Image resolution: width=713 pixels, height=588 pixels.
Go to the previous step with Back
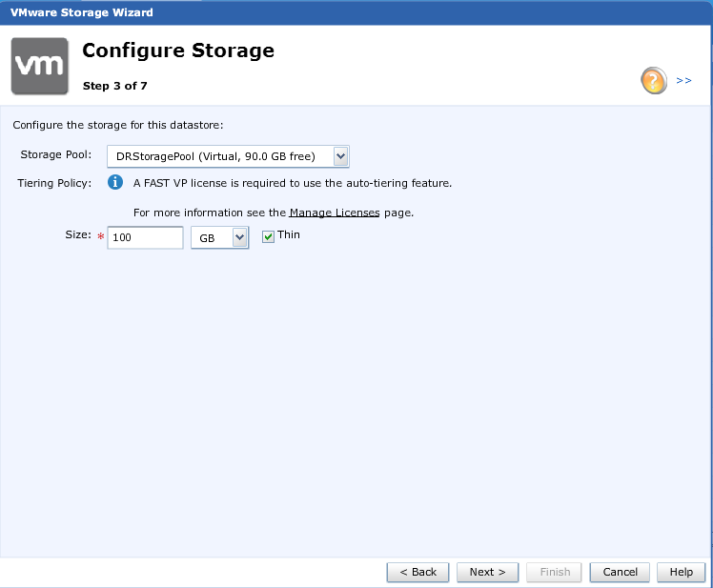tap(418, 572)
